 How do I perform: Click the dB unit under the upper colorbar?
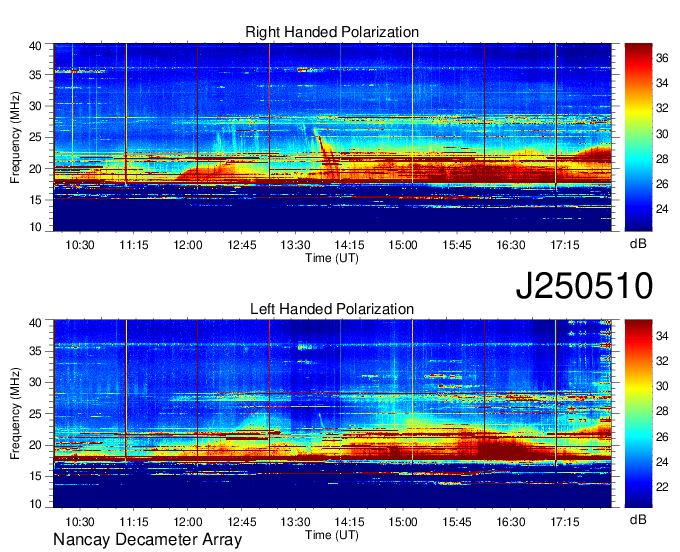click(638, 244)
